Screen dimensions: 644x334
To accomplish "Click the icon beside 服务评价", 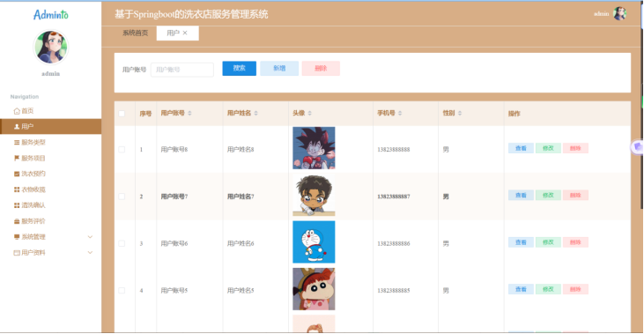I will 17,221.
